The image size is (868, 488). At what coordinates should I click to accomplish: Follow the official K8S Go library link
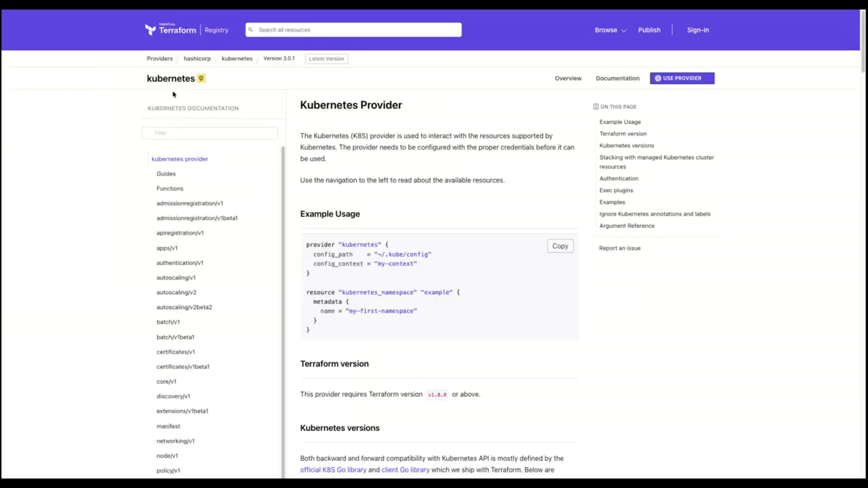333,470
